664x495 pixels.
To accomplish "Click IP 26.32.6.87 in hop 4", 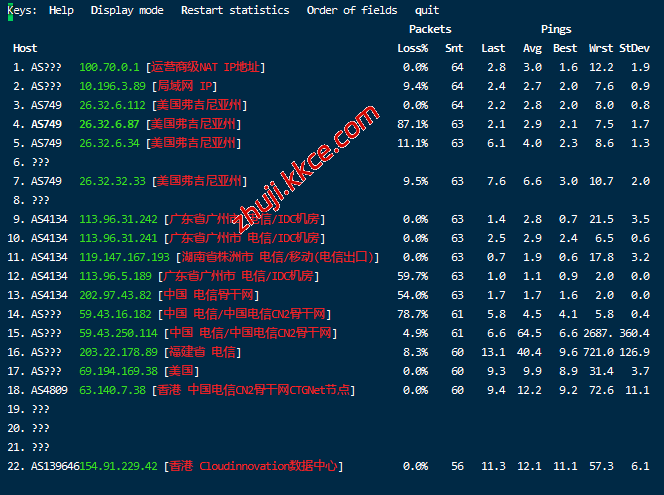I will [x=110, y=124].
